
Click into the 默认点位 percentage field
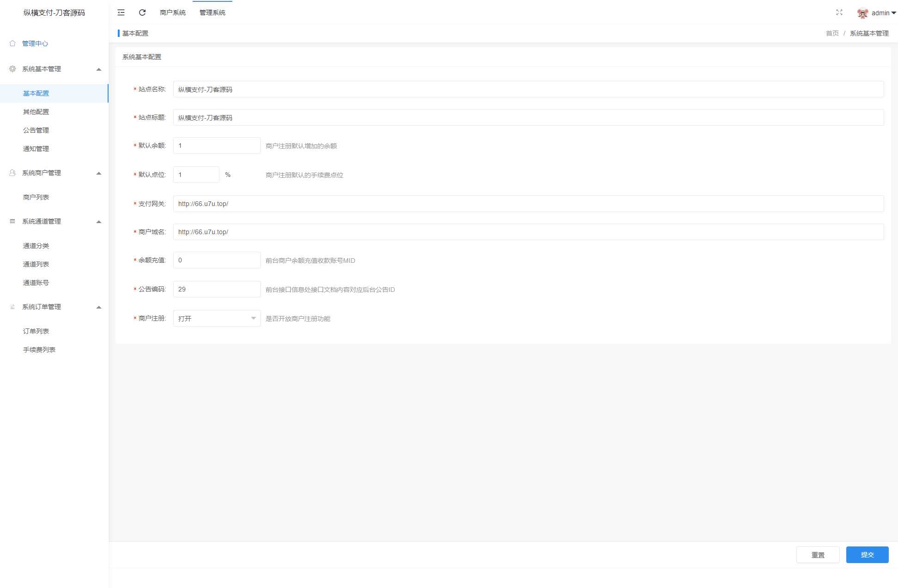pos(196,175)
